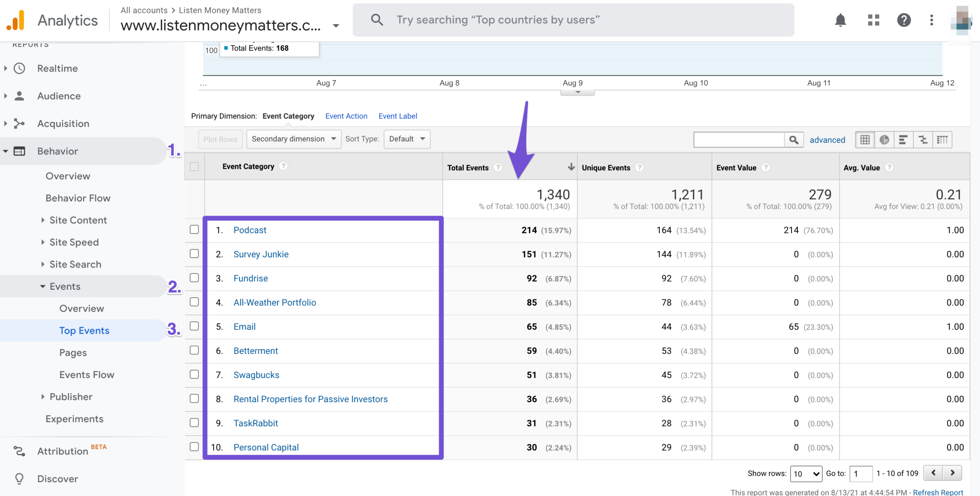Switch to Performance bar view
The width and height of the screenshot is (980, 496).
tap(903, 140)
